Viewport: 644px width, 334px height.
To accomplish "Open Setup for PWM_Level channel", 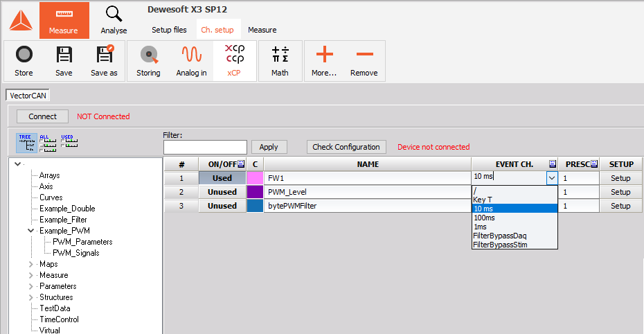I will (x=620, y=192).
